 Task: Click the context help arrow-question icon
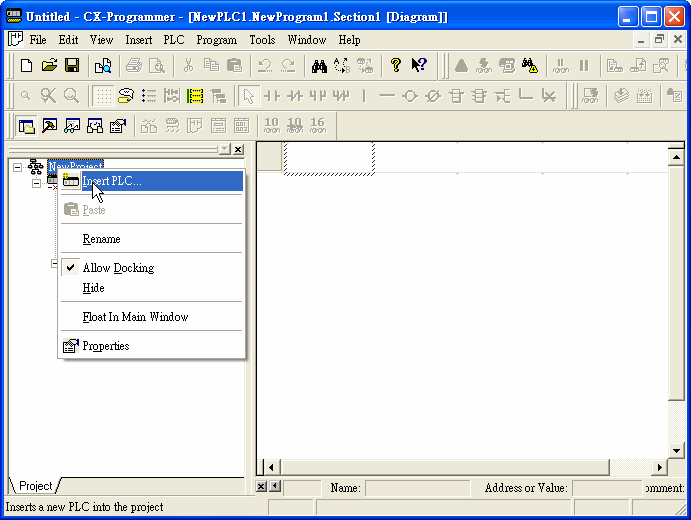click(419, 66)
